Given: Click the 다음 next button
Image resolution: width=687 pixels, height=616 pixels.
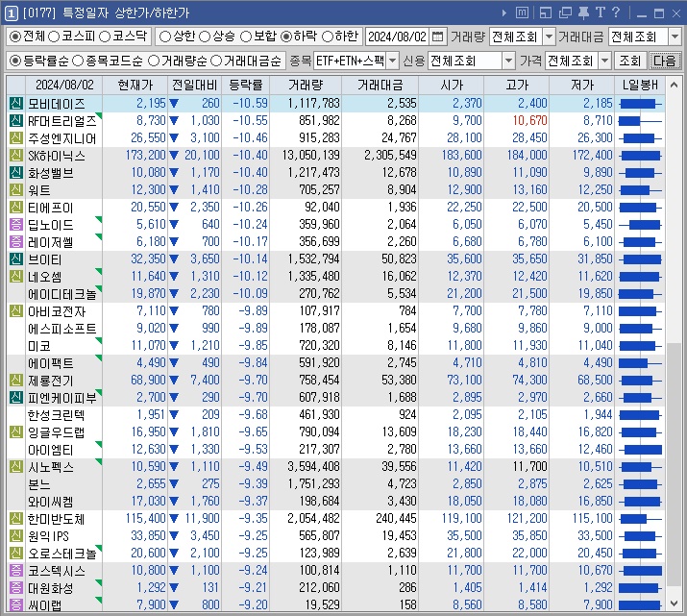Looking at the screenshot, I should (x=664, y=61).
